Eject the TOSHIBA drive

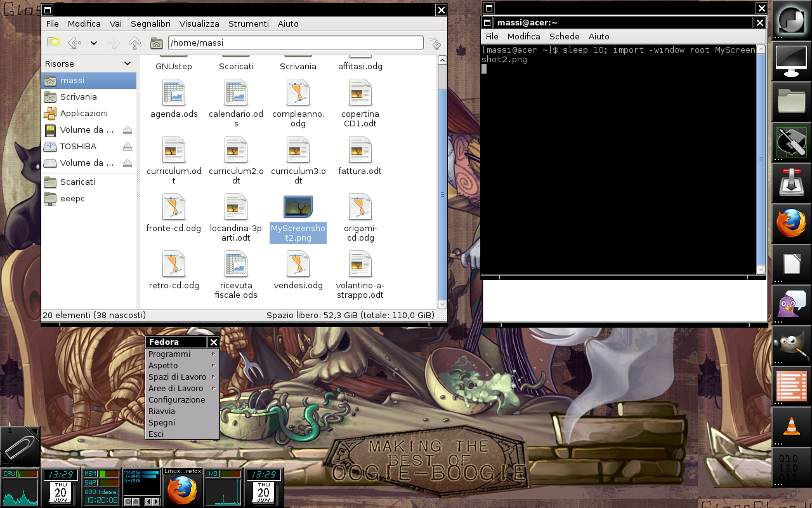[128, 147]
